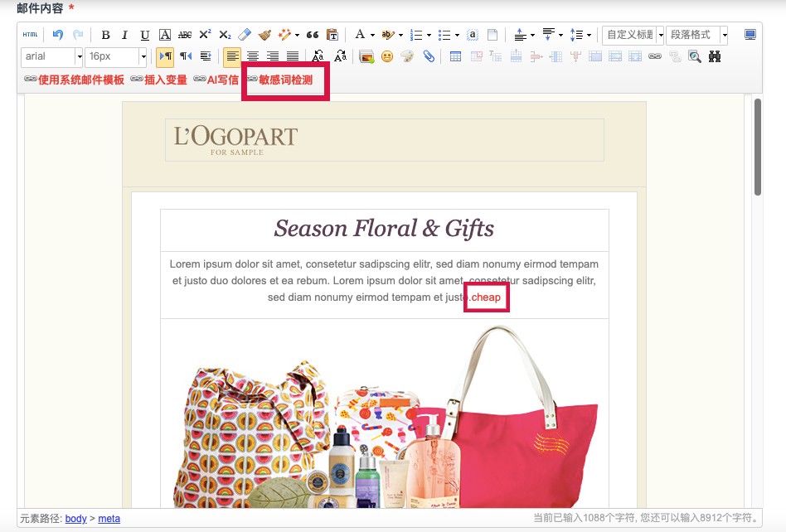
Task: Switch to HTML source view
Action: click(x=30, y=35)
